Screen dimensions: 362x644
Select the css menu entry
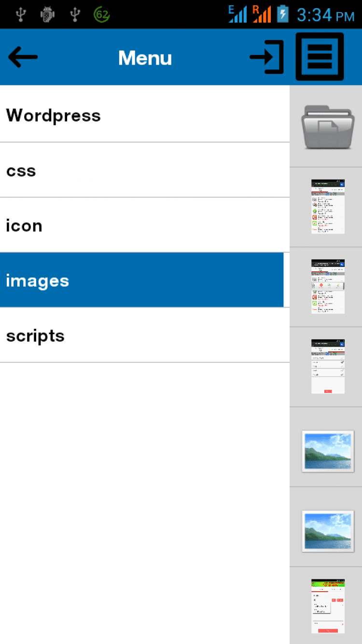pyautogui.click(x=145, y=170)
